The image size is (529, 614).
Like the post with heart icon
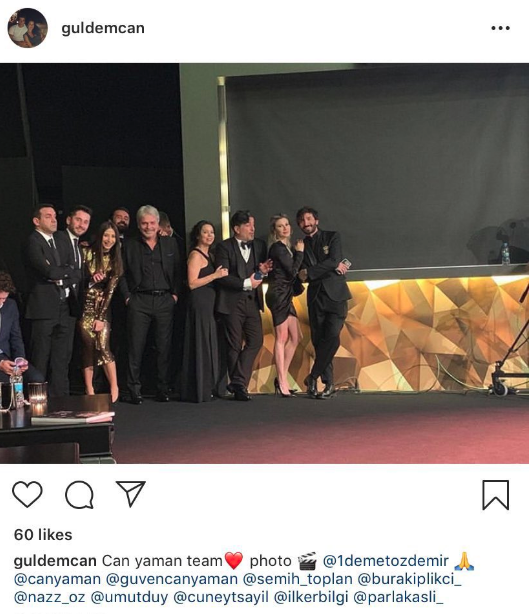[x=27, y=494]
